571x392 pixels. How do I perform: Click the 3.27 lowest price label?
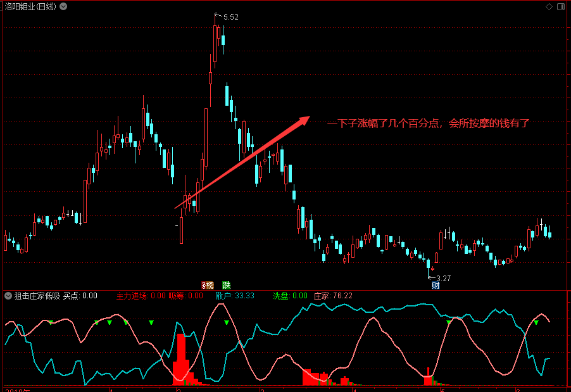(444, 279)
